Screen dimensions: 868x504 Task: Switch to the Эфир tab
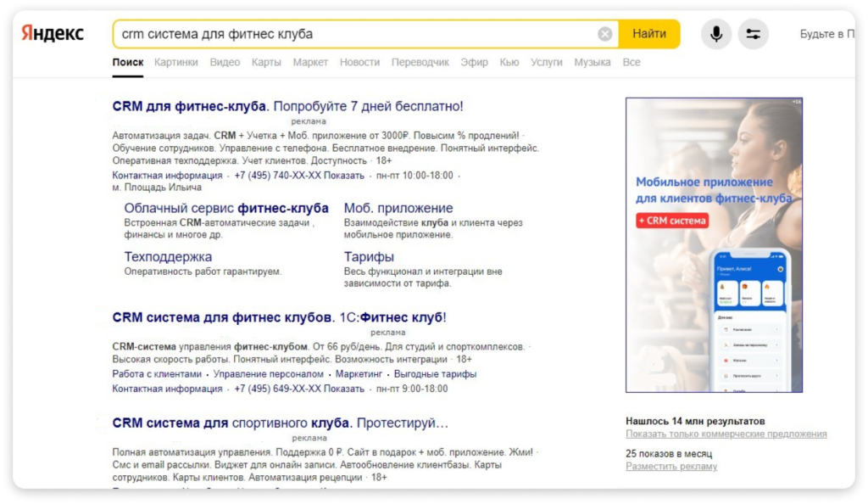(x=475, y=62)
